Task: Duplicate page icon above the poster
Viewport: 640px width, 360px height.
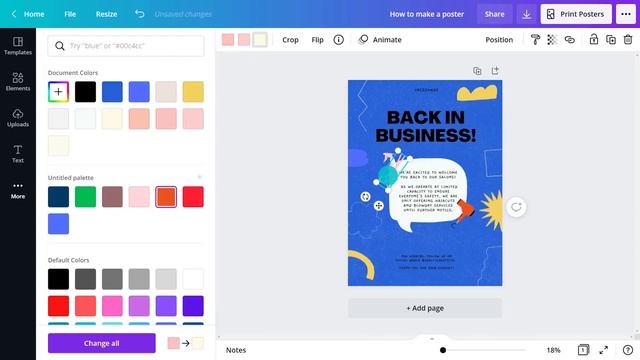Action: [477, 71]
